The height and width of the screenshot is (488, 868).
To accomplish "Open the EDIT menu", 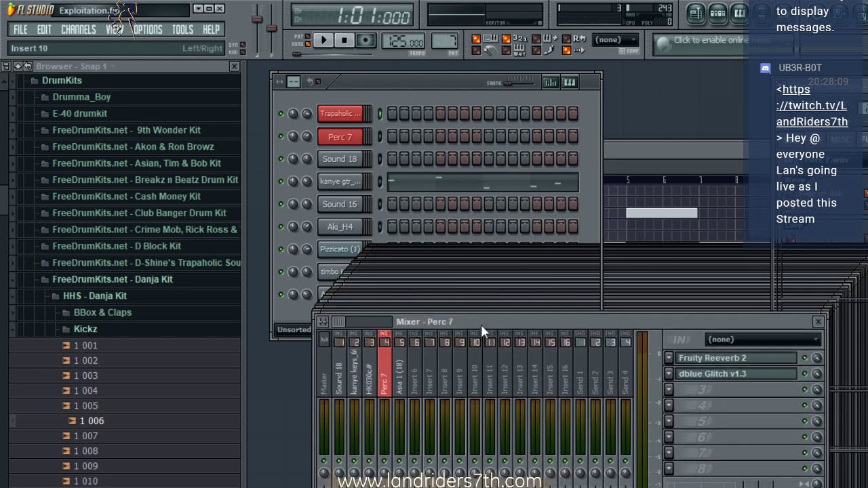I will pos(44,30).
